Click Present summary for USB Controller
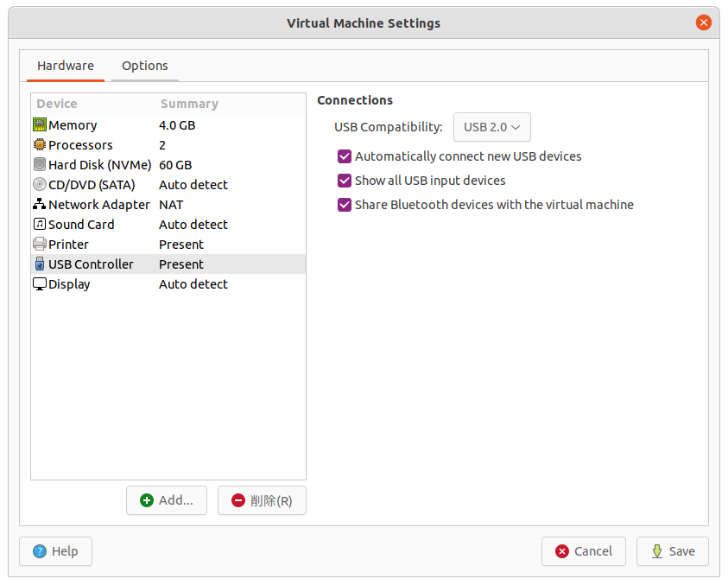728x585 pixels. pos(181,264)
